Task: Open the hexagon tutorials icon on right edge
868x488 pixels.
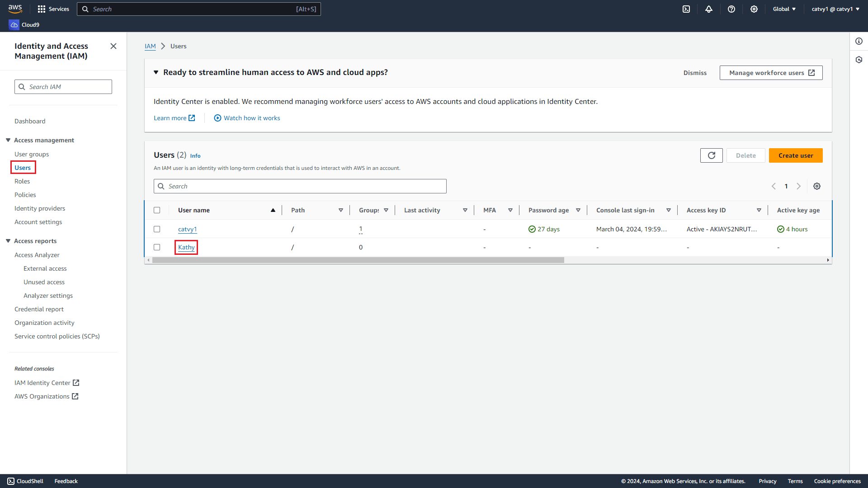Action: point(859,60)
